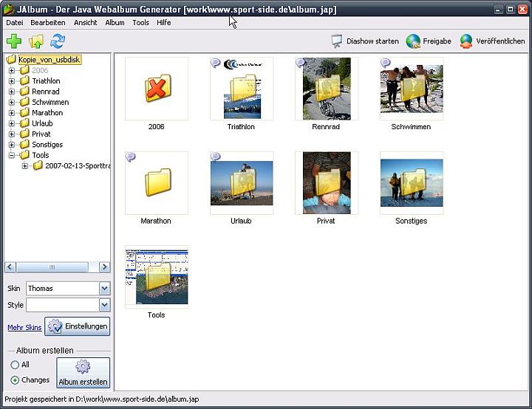Expand the Marathon tree node
This screenshot has width=532, height=409.
[x=12, y=113]
